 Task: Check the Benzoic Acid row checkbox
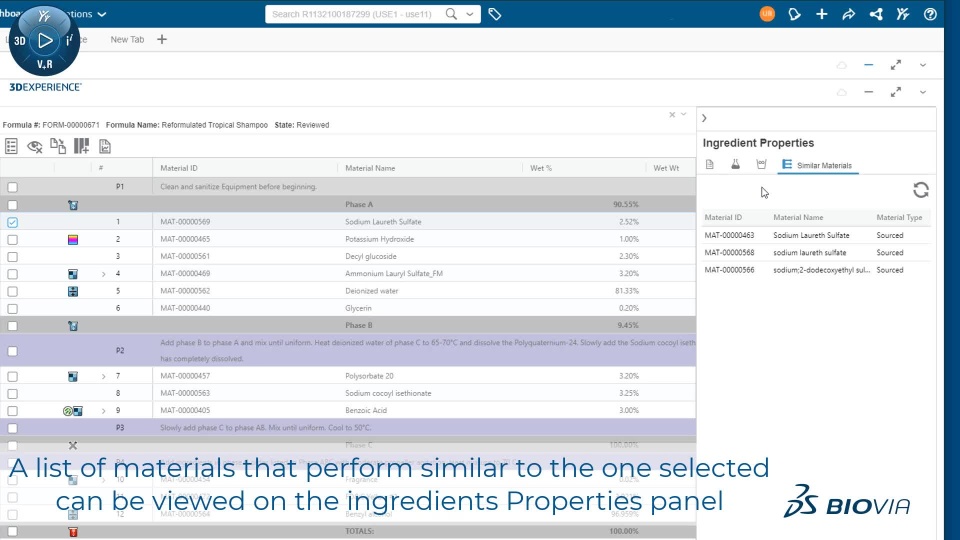coord(13,410)
